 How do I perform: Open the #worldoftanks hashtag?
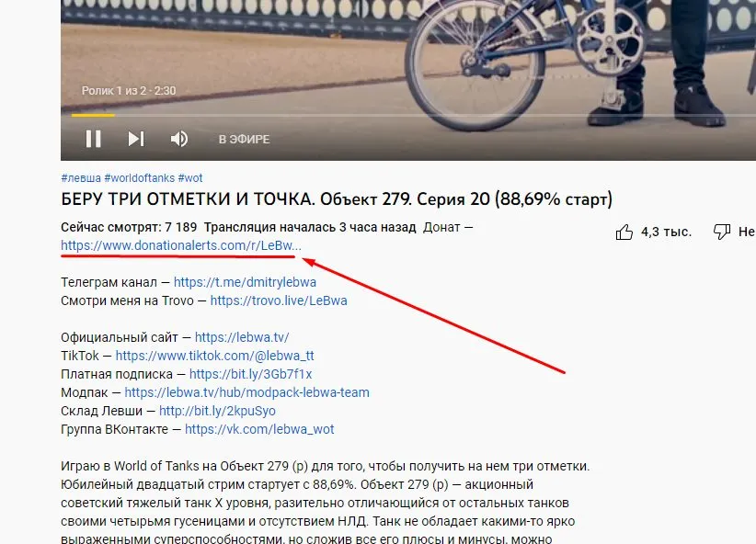point(140,177)
